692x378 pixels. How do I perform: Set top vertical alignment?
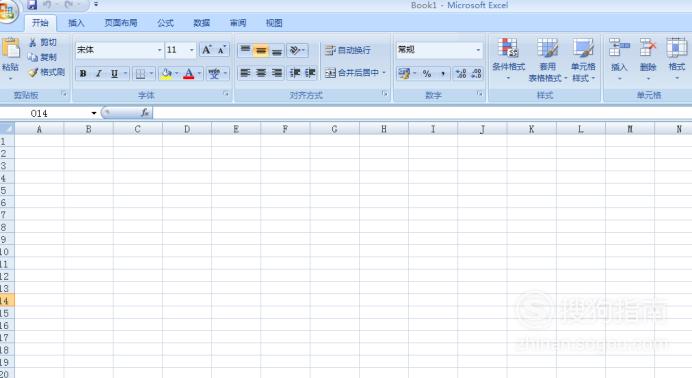pyautogui.click(x=245, y=50)
